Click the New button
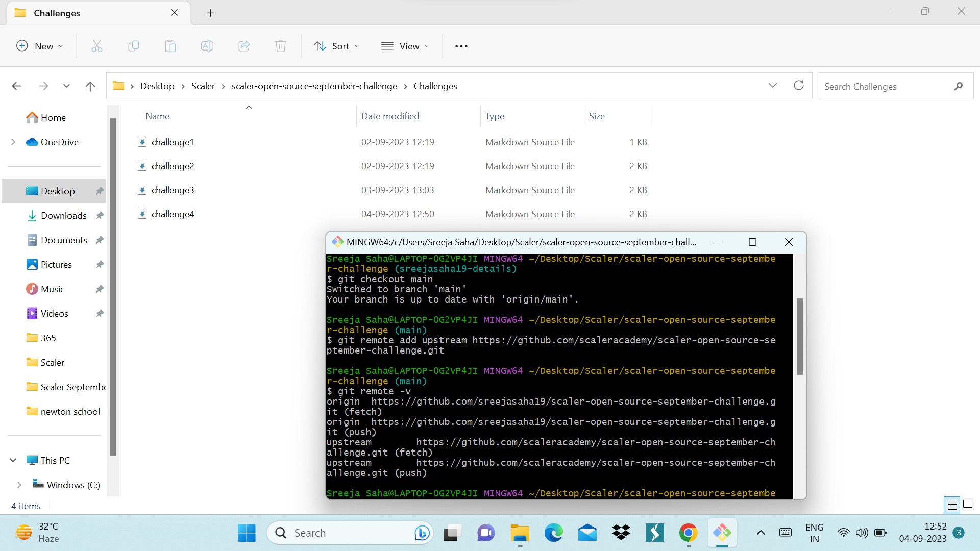Viewport: 980px width, 551px height. click(40, 46)
